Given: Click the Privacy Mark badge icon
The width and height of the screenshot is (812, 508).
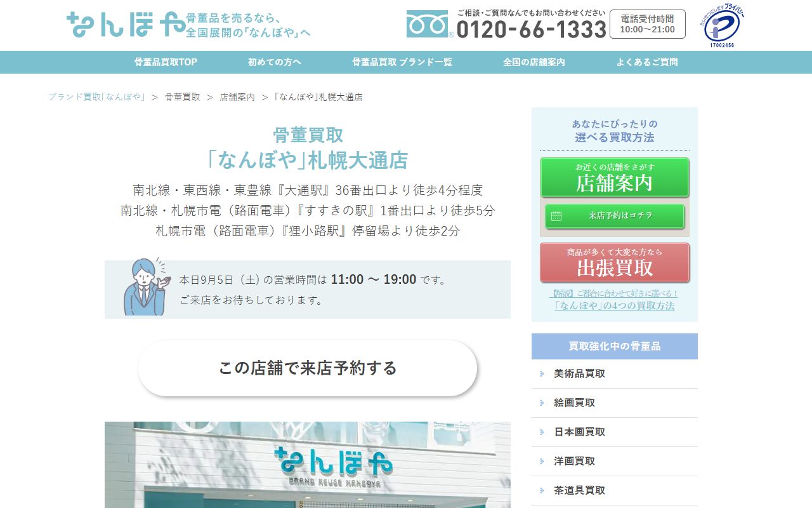Looking at the screenshot, I should point(722,26).
